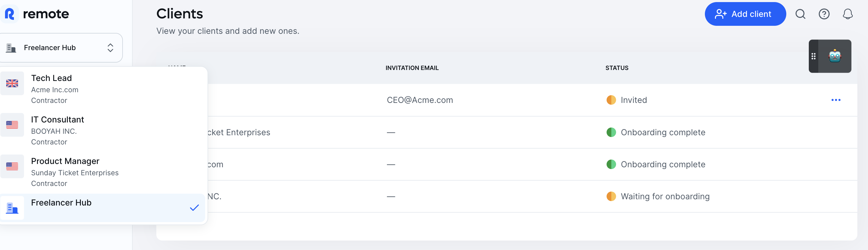The height and width of the screenshot is (250, 868).
Task: Click the Invitation Email column header
Action: (x=412, y=68)
